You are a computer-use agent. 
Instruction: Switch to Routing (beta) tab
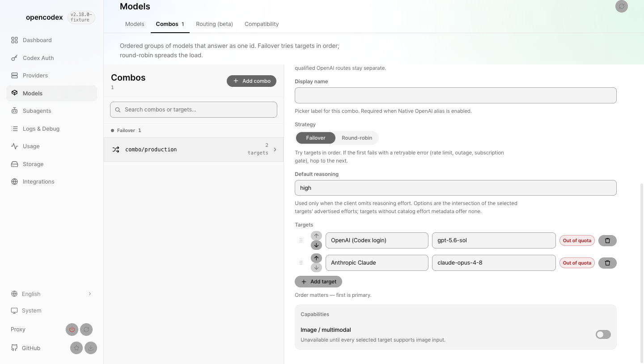[214, 24]
